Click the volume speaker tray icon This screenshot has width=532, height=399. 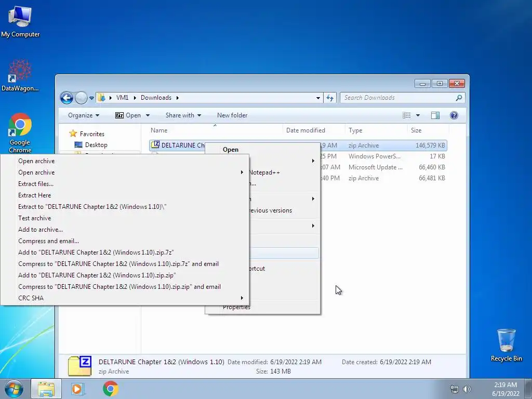pyautogui.click(x=468, y=389)
